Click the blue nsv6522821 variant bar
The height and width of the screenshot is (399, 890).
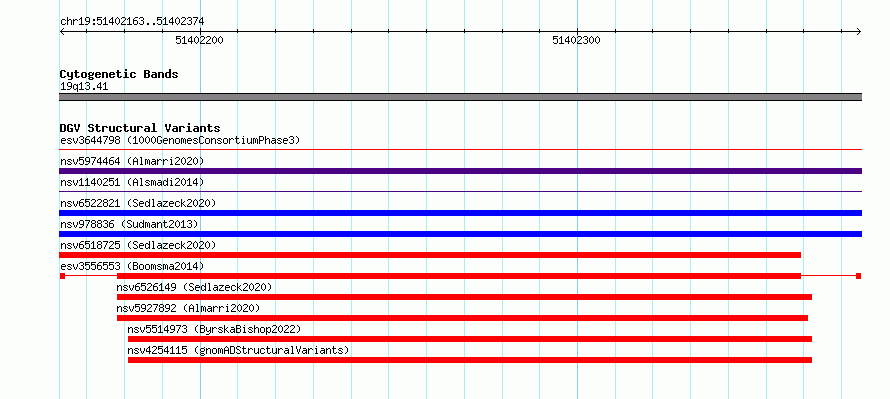460,213
